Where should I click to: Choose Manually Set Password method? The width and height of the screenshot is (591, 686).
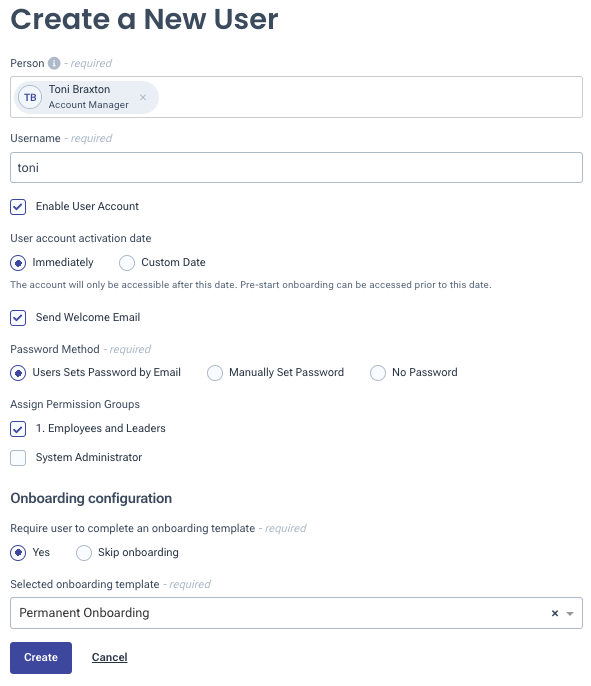(x=215, y=373)
